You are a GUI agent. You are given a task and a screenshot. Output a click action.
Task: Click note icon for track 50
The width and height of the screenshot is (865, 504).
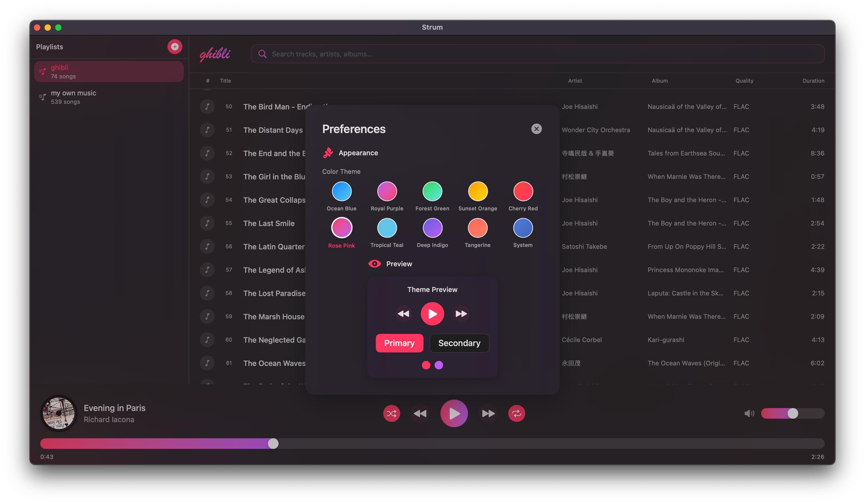click(x=207, y=107)
